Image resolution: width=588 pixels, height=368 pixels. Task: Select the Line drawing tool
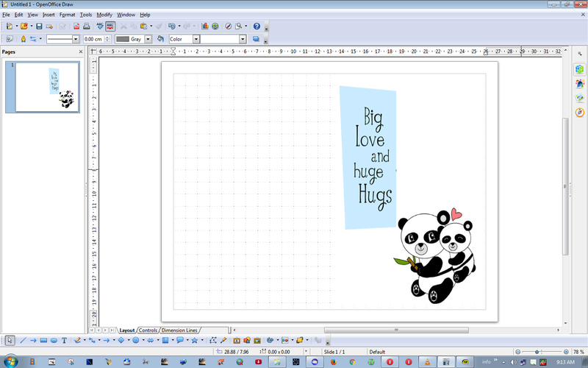23,340
